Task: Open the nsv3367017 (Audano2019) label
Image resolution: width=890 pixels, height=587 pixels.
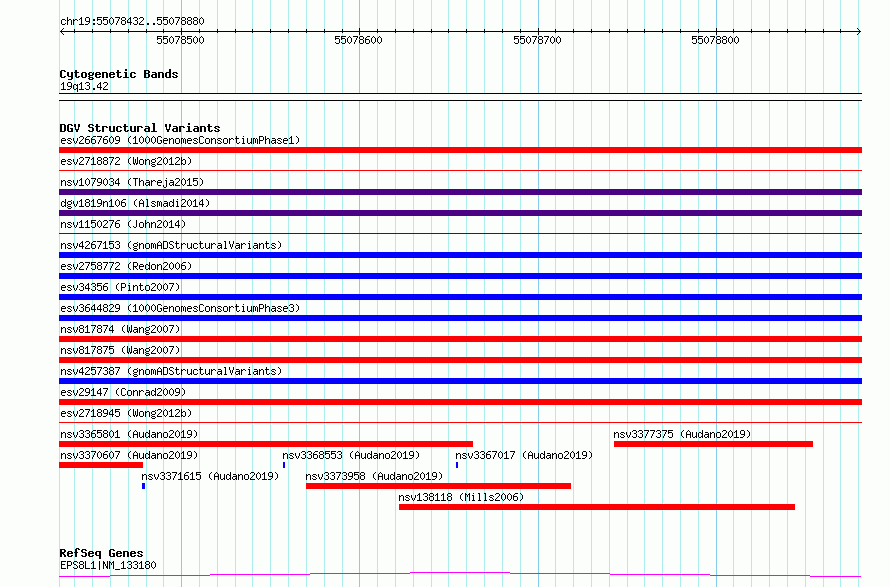Action: click(524, 455)
